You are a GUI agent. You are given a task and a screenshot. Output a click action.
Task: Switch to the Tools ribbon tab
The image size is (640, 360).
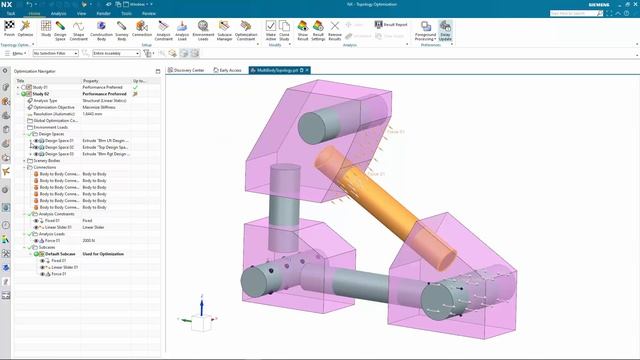point(126,13)
